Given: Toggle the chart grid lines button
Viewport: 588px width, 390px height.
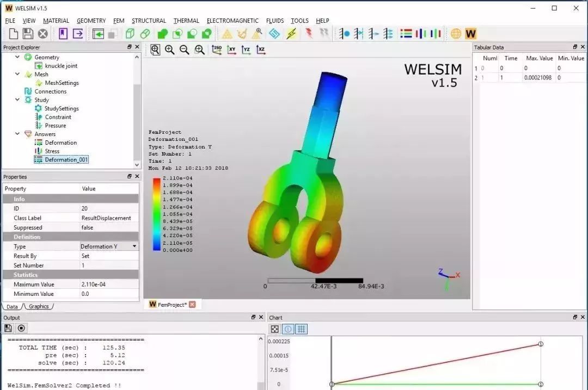Looking at the screenshot, I should 301,329.
